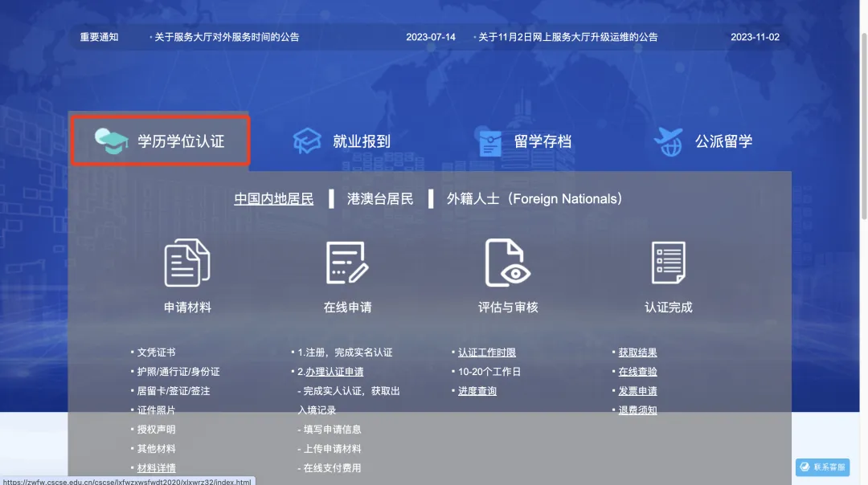Viewport: 868px width, 485px height.
Task: Select the 在线申请 pen-and-paper icon
Action: [347, 263]
